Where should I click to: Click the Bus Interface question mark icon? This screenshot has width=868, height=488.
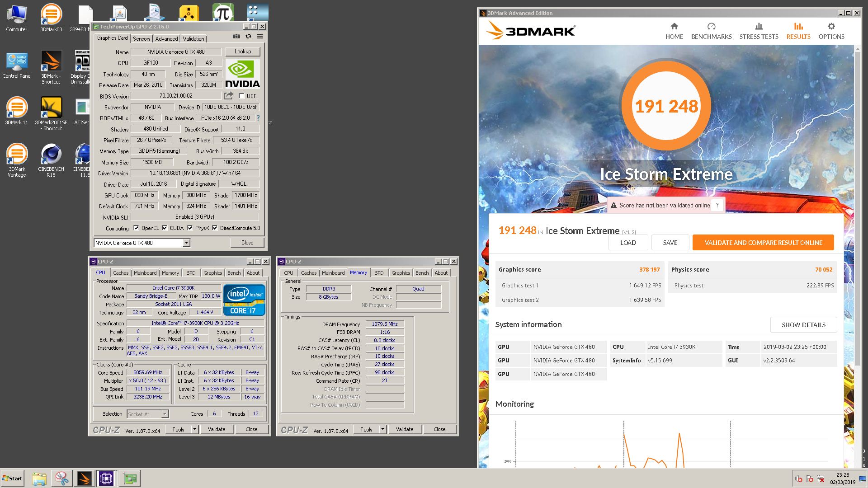(258, 118)
